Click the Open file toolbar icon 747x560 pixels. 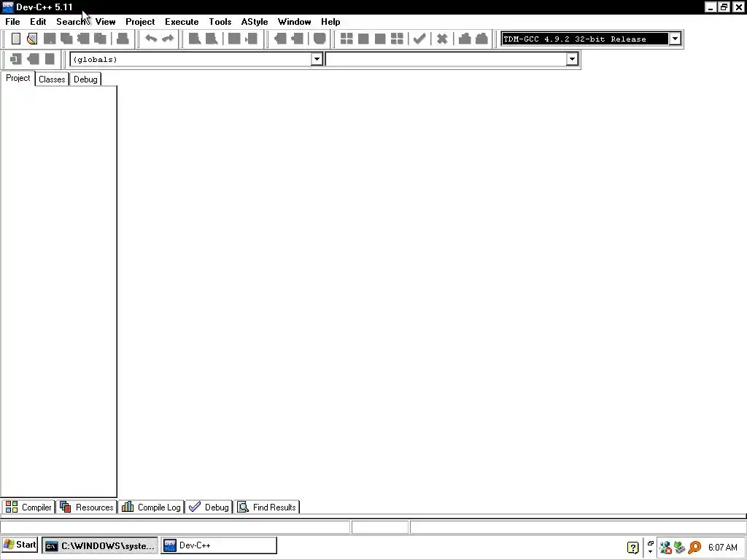(x=32, y=39)
